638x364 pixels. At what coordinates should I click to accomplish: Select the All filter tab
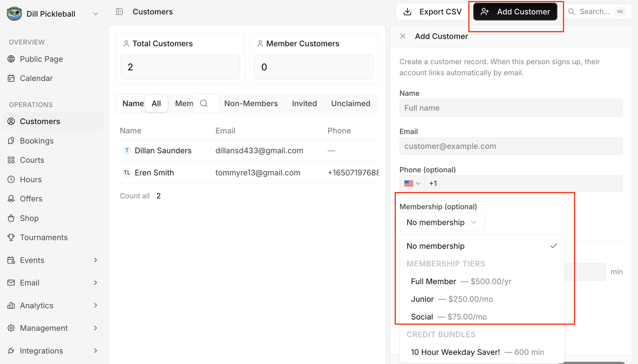point(156,103)
